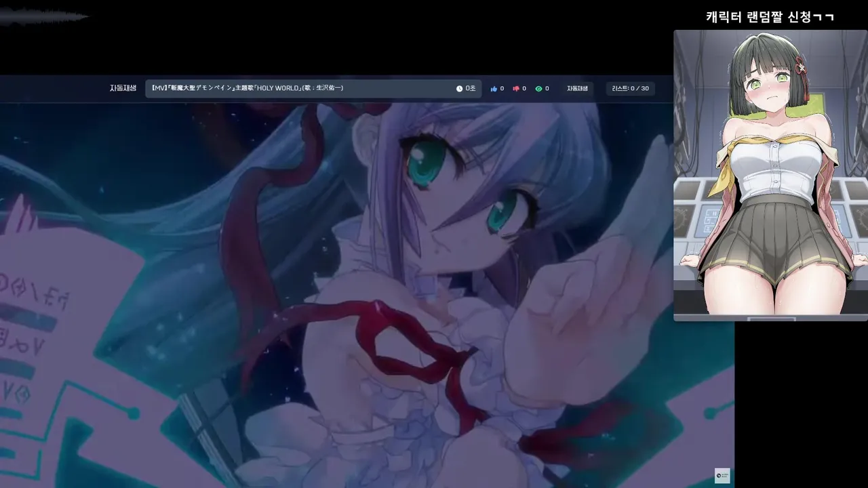Click the green eye viewer-count icon
The image size is (868, 488).
[x=538, y=89]
